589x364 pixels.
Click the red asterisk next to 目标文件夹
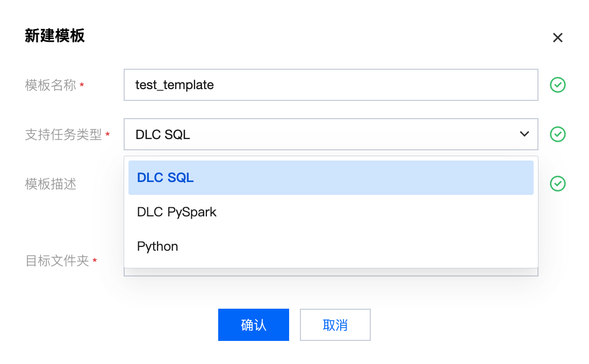coord(95,261)
